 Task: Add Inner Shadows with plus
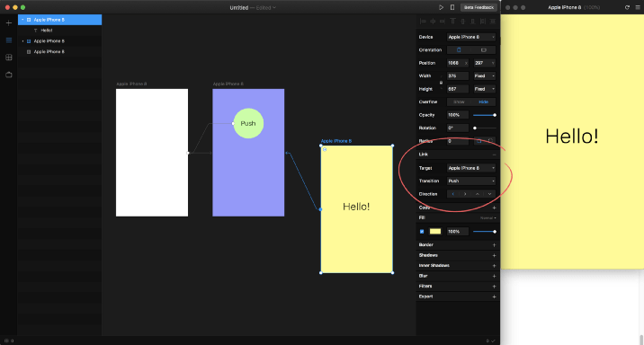[x=494, y=266]
